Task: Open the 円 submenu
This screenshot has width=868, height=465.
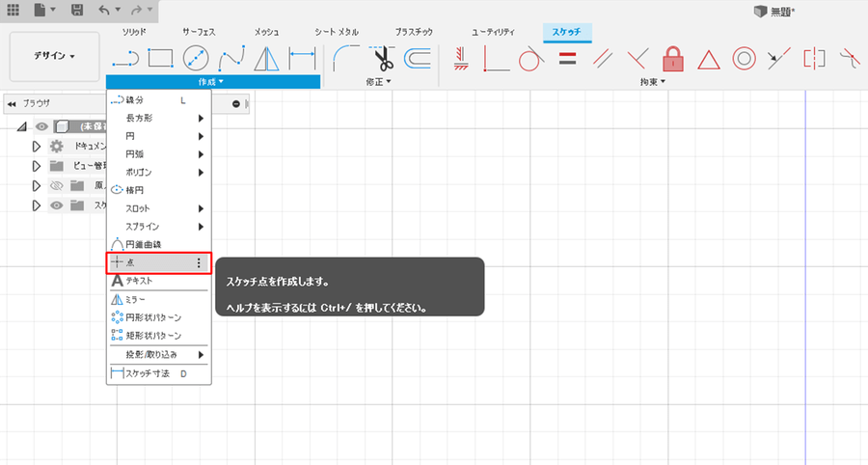Action: (x=158, y=136)
